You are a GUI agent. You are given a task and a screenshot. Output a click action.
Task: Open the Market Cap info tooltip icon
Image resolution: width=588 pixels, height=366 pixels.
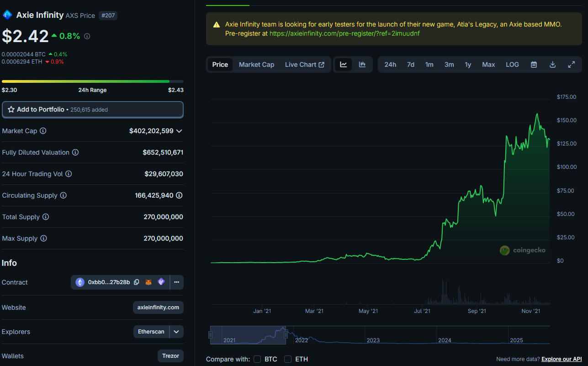click(43, 131)
